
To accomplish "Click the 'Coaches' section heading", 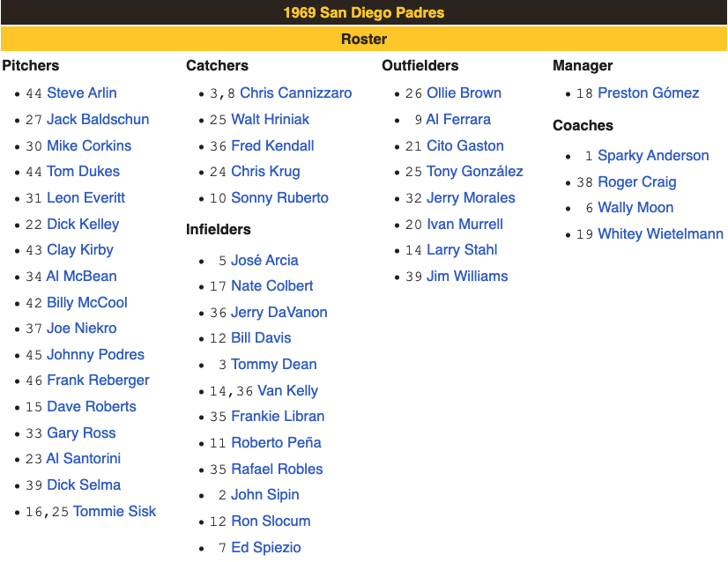I will [583, 125].
